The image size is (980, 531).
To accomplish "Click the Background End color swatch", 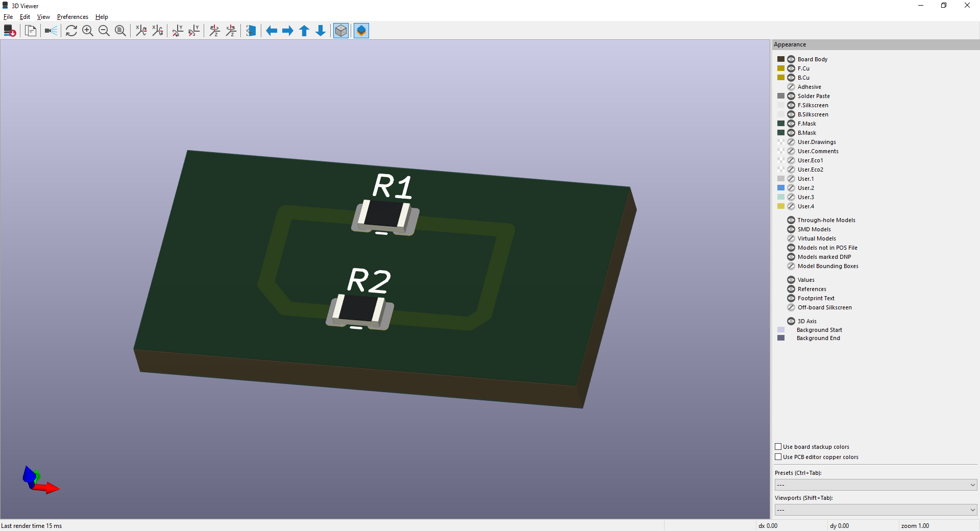I will [781, 338].
